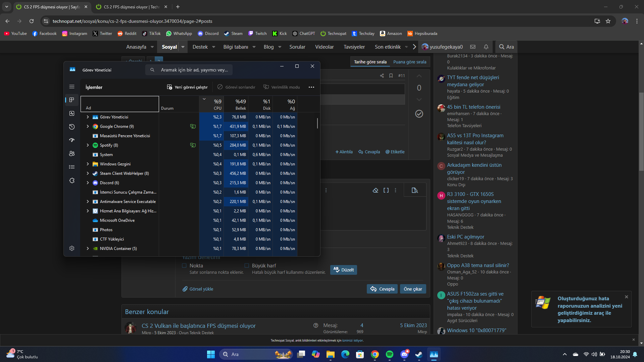The height and width of the screenshot is (362, 644).
Task: Switch to Puana göre sırala tab
Action: 410,62
